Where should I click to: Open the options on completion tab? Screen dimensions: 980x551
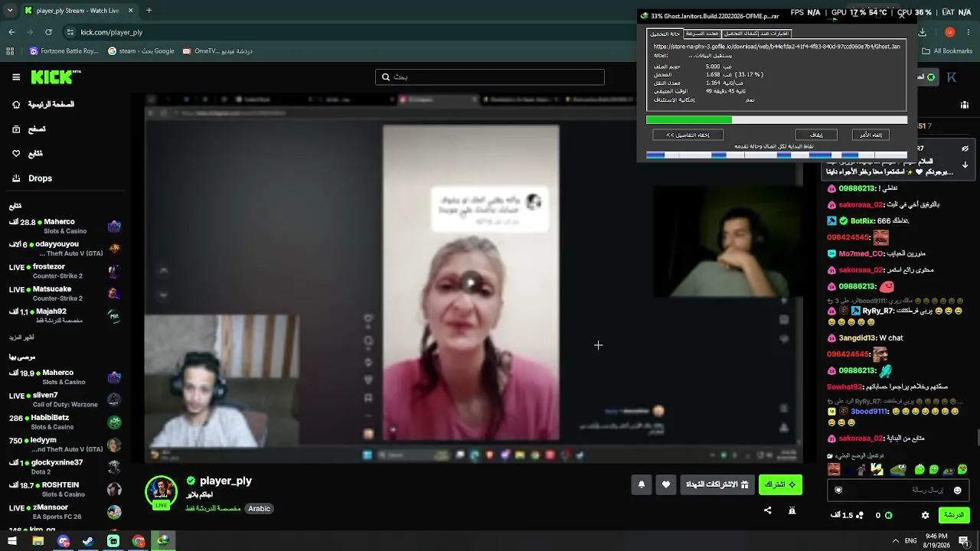pyautogui.click(x=756, y=34)
